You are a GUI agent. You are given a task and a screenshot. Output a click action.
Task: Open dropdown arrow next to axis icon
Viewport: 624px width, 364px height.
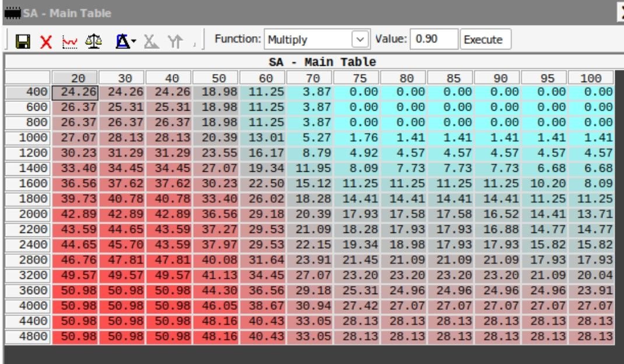point(134,41)
